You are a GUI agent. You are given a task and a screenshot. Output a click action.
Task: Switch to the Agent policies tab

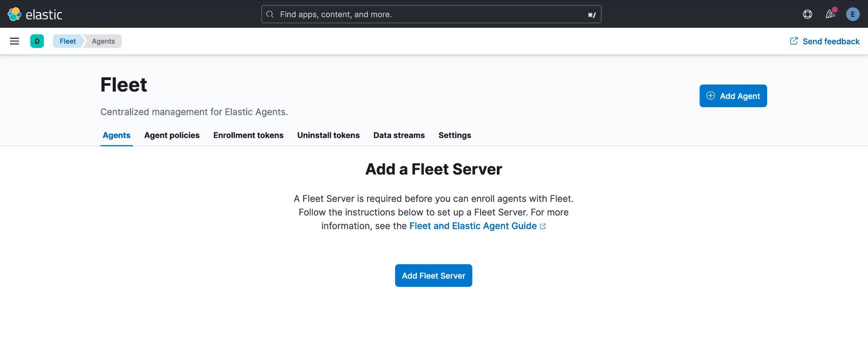(x=172, y=135)
